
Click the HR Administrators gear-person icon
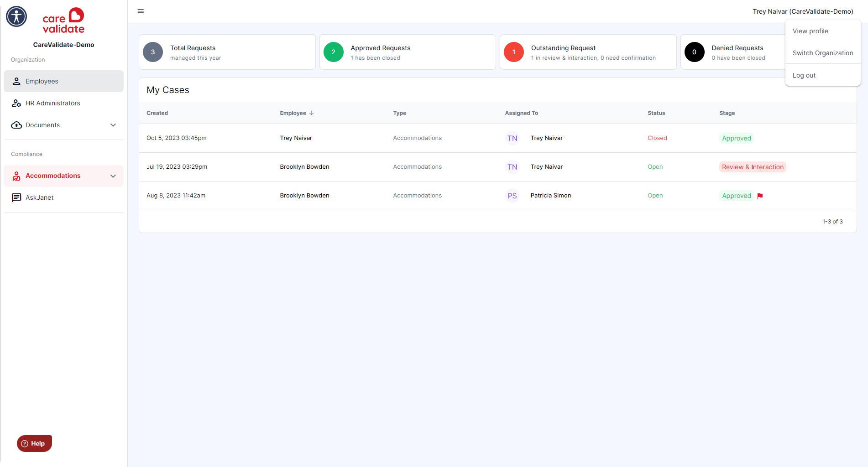tap(16, 103)
